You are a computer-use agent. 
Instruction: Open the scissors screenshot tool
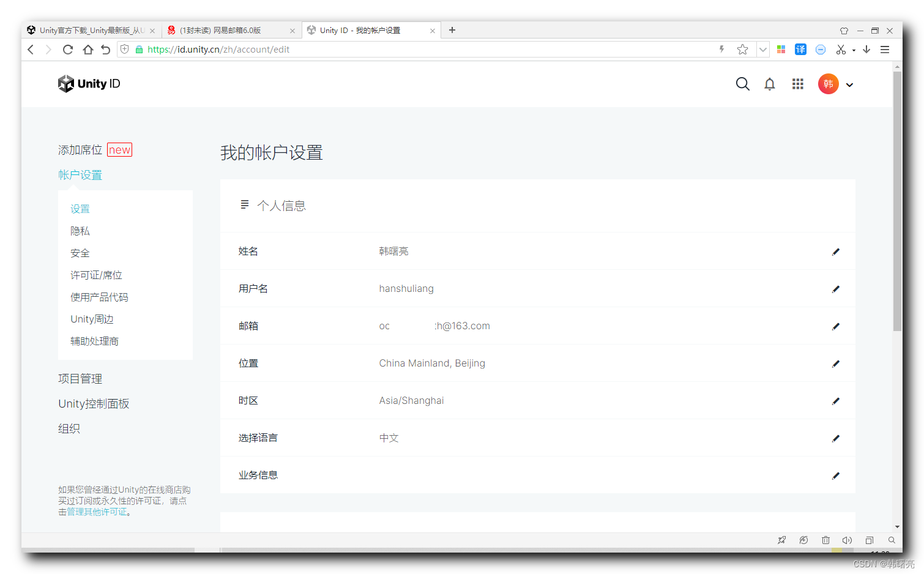point(841,50)
